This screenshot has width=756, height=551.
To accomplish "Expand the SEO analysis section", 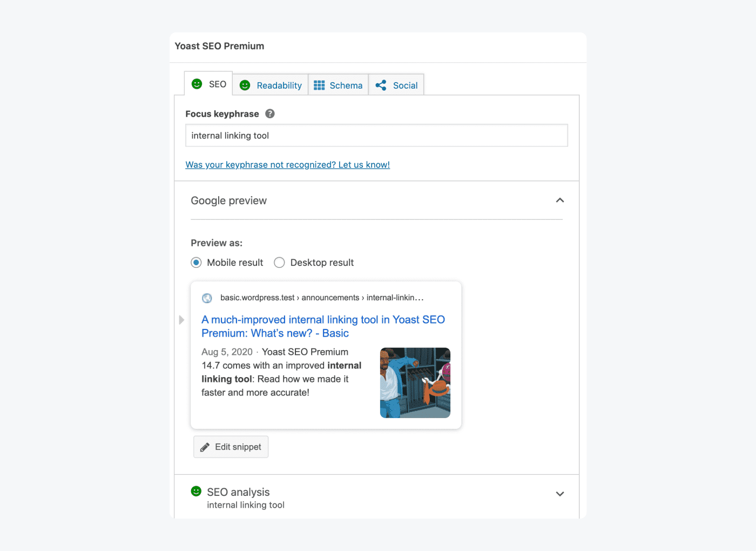I will click(560, 493).
